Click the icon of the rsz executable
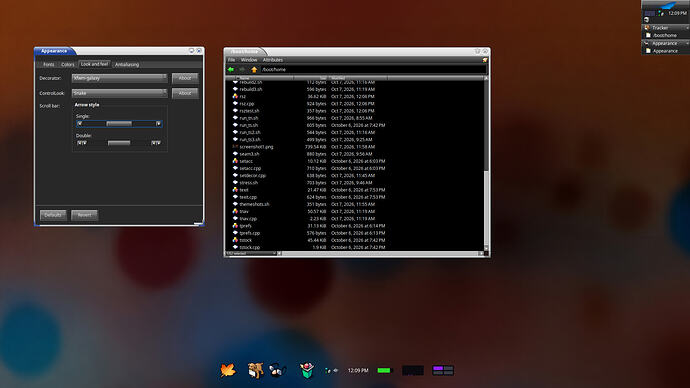This screenshot has height=388, width=690. pyautogui.click(x=235, y=96)
